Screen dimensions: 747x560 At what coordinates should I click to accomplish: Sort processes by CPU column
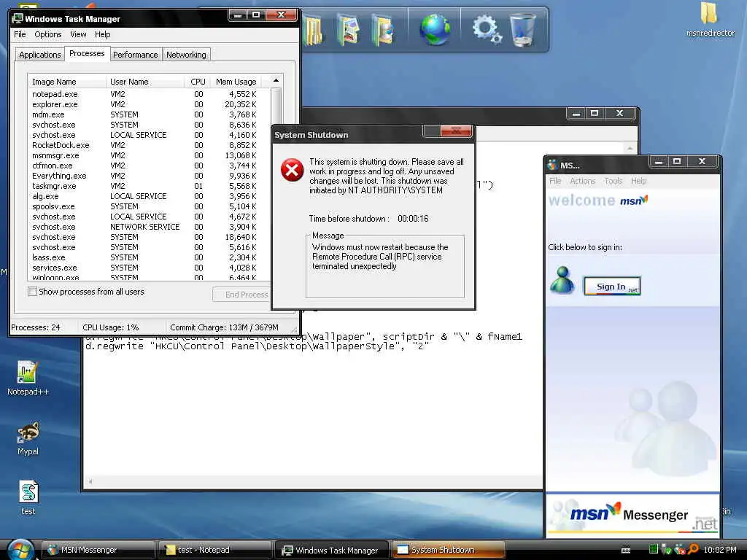pyautogui.click(x=197, y=82)
